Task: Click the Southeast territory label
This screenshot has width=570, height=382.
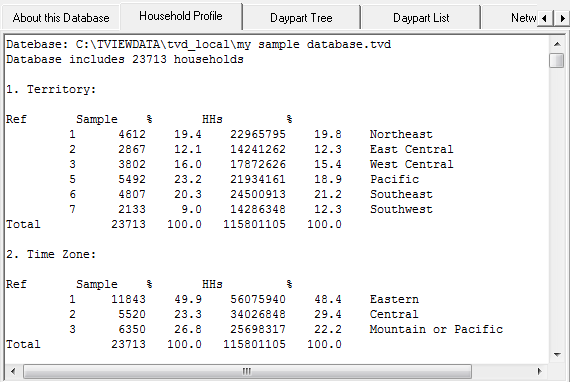Action: pos(401,194)
